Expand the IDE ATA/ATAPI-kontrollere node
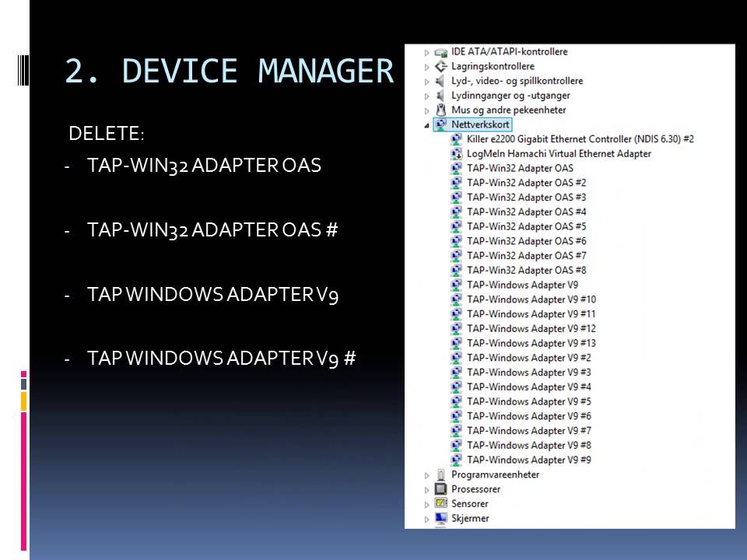 pyautogui.click(x=427, y=53)
